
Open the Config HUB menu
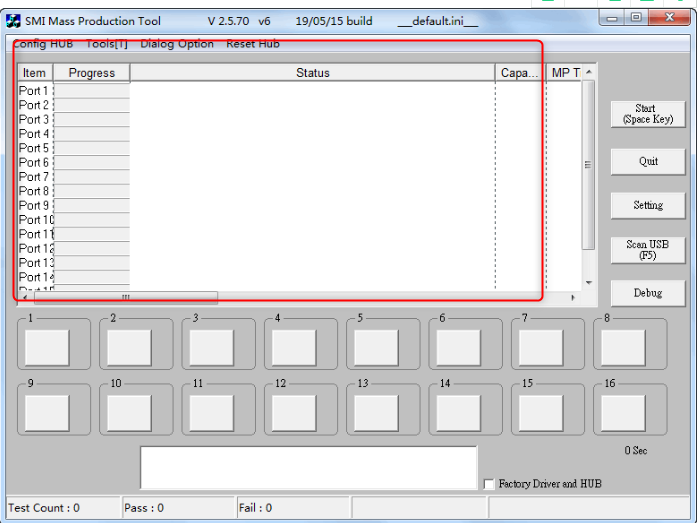click(43, 44)
